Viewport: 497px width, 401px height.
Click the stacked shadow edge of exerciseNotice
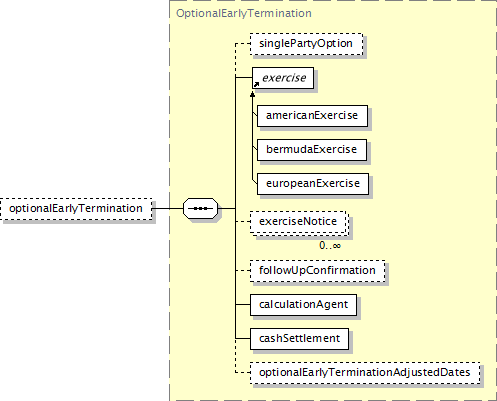tap(348, 225)
